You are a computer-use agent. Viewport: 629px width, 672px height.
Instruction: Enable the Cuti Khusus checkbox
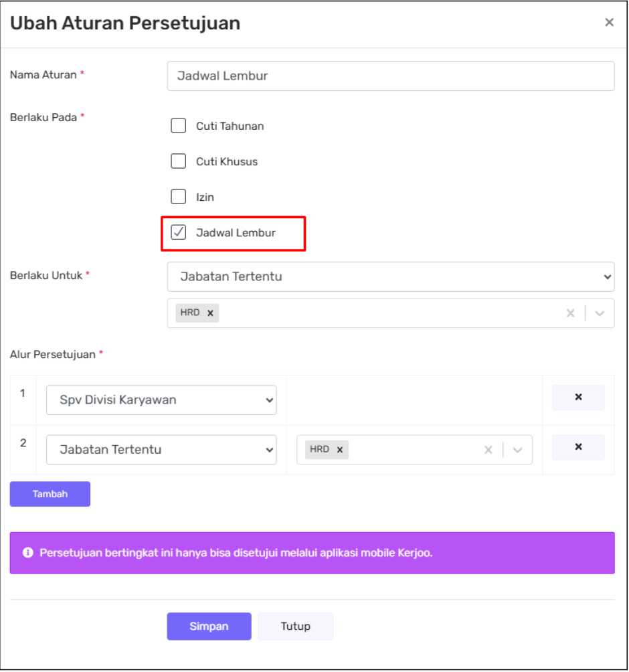tap(179, 161)
